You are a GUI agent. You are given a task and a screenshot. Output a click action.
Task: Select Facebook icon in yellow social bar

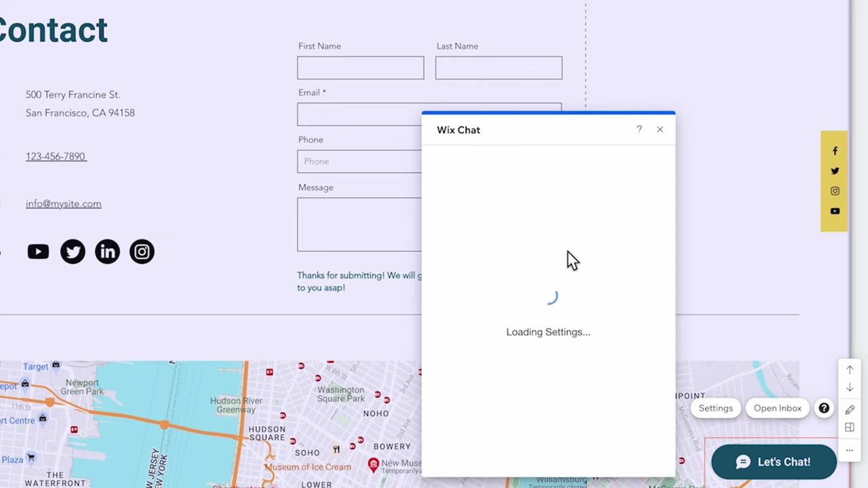pyautogui.click(x=835, y=151)
